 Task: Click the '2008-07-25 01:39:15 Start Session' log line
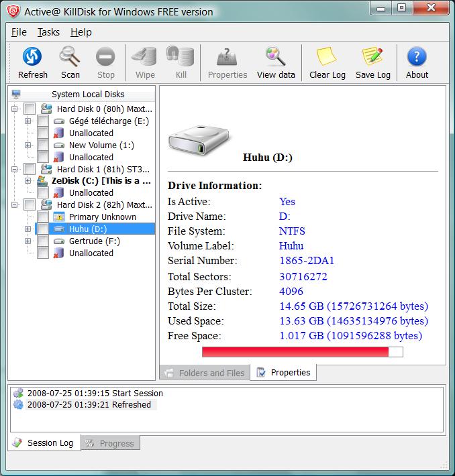point(95,393)
